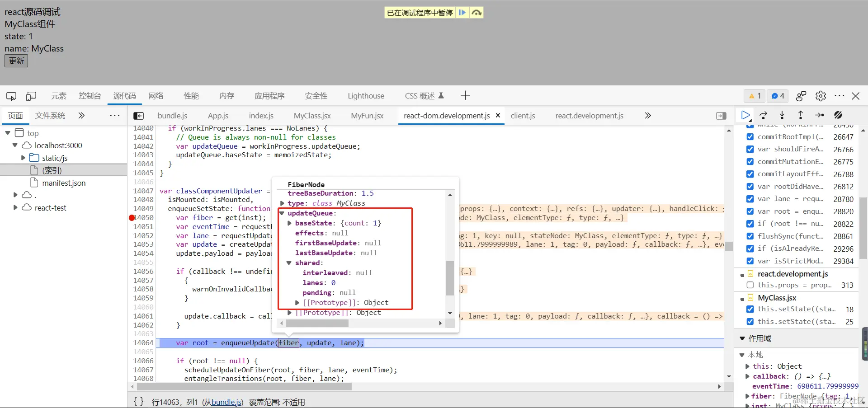Show more navigator tabs chevron
The width and height of the screenshot is (868, 408).
pos(81,116)
